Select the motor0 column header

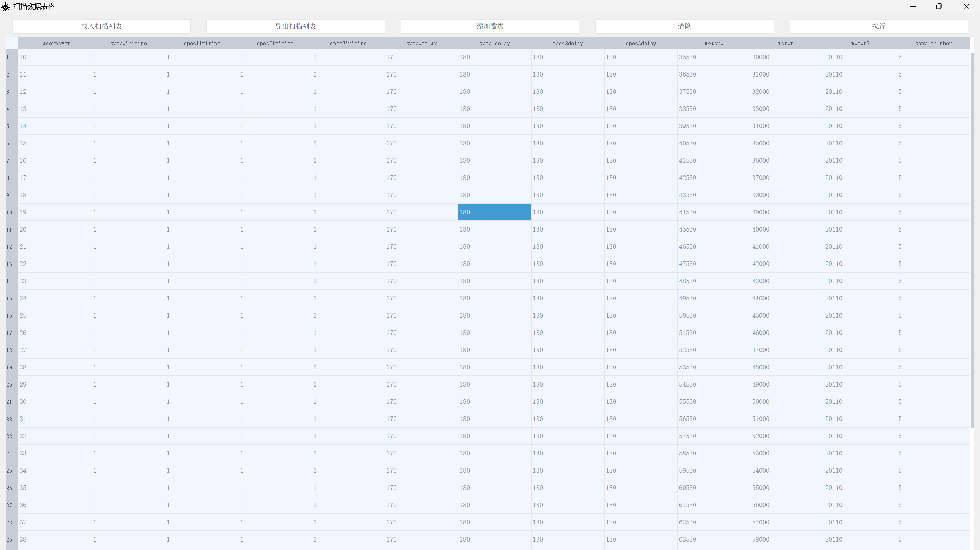pos(714,43)
